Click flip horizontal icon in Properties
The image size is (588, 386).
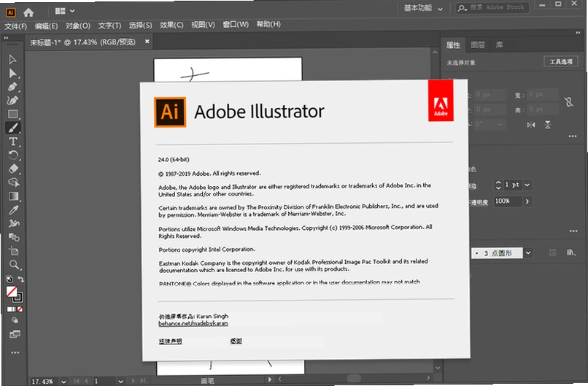(530, 125)
